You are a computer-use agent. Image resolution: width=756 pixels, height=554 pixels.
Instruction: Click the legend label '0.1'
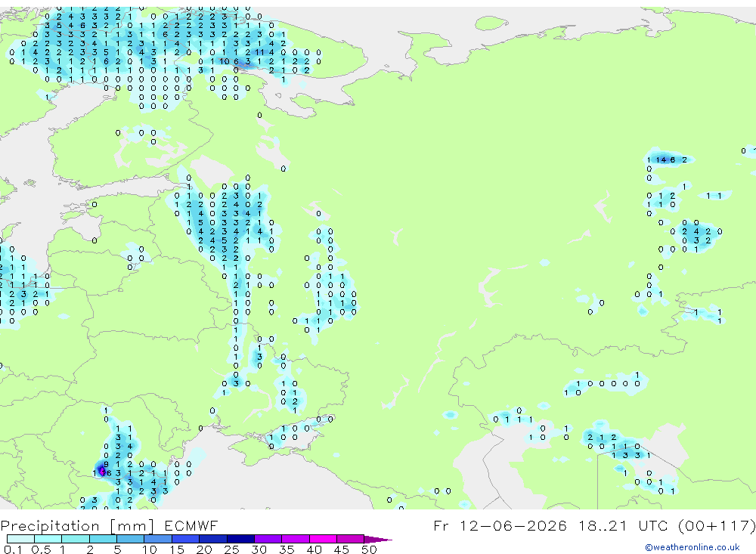[13, 549]
